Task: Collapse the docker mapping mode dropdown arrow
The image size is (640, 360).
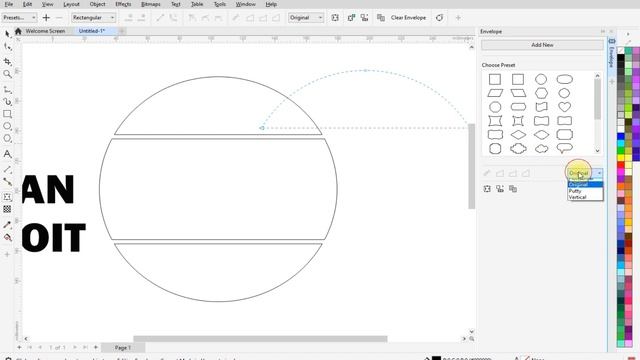Action: (x=599, y=173)
